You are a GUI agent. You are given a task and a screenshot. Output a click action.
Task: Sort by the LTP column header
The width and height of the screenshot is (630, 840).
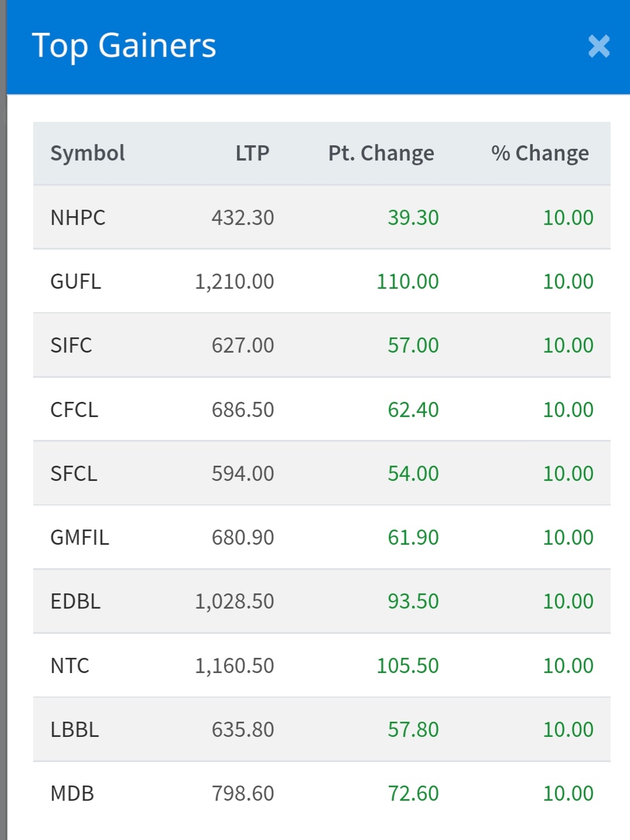[252, 153]
